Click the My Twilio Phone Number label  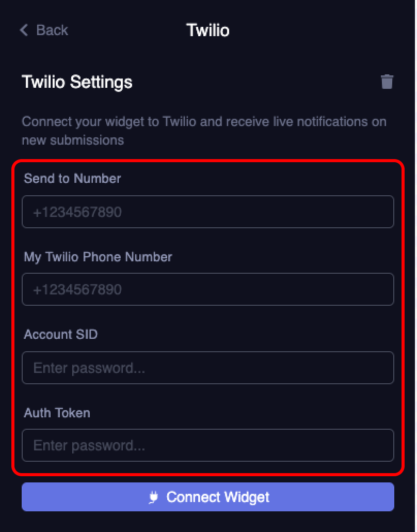[x=98, y=257]
